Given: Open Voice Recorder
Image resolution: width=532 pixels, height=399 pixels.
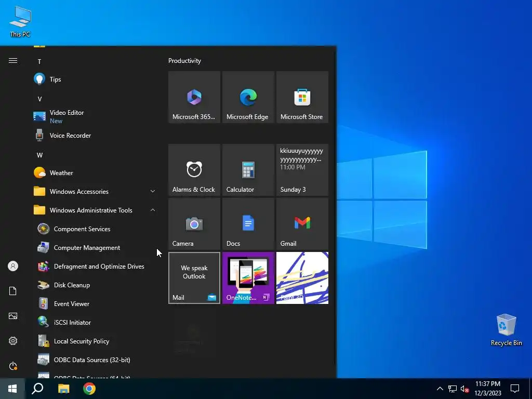Looking at the screenshot, I should (95, 136).
